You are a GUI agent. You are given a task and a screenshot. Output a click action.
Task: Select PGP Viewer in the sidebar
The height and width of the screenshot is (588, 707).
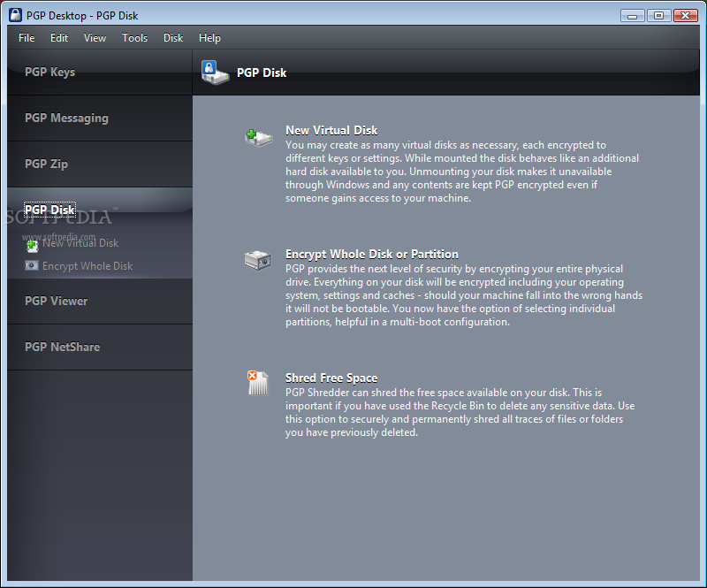(100, 301)
